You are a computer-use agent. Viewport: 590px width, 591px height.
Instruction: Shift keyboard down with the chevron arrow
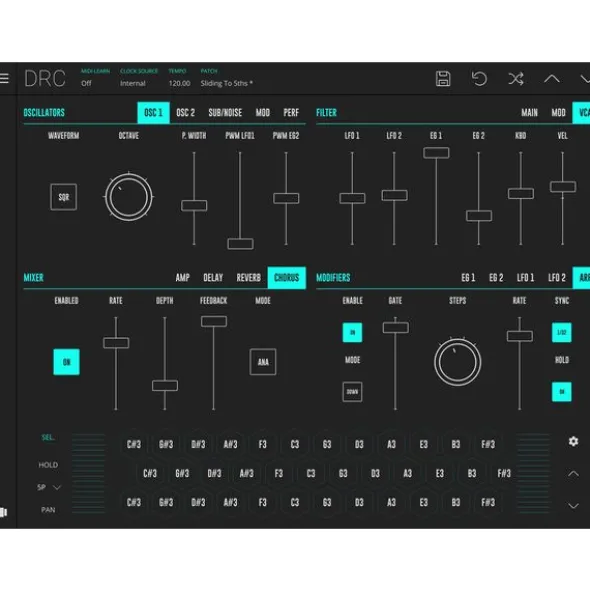[x=573, y=506]
